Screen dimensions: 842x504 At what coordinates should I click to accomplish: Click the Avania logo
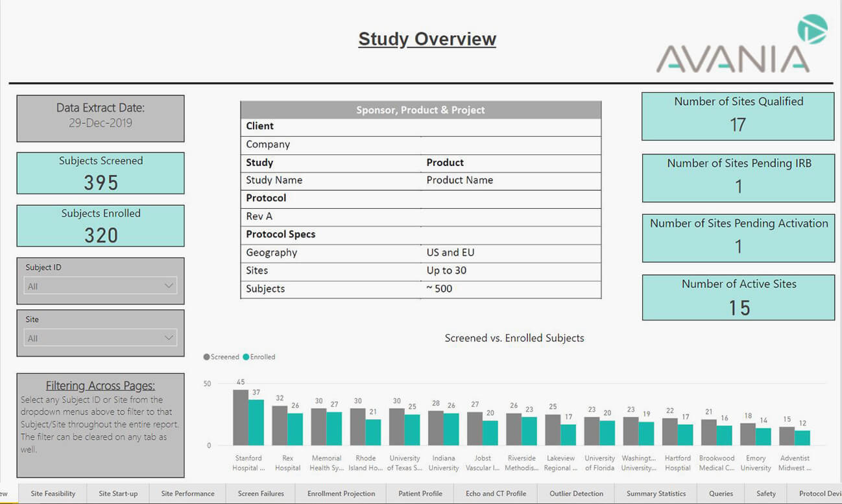pyautogui.click(x=742, y=44)
